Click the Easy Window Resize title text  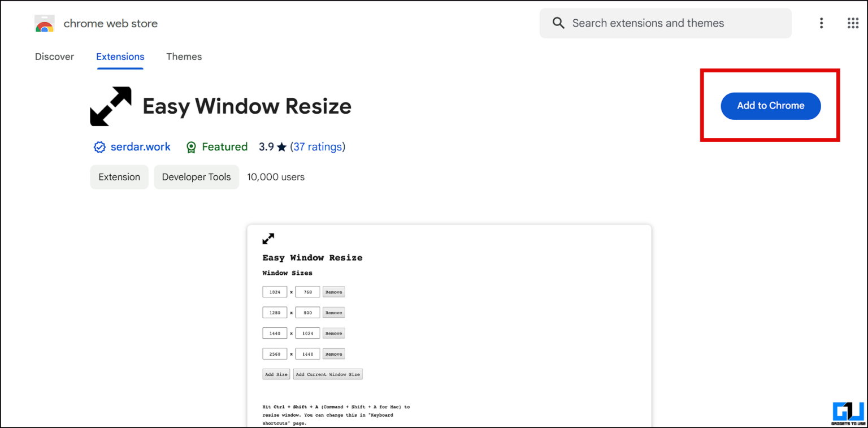pos(246,106)
